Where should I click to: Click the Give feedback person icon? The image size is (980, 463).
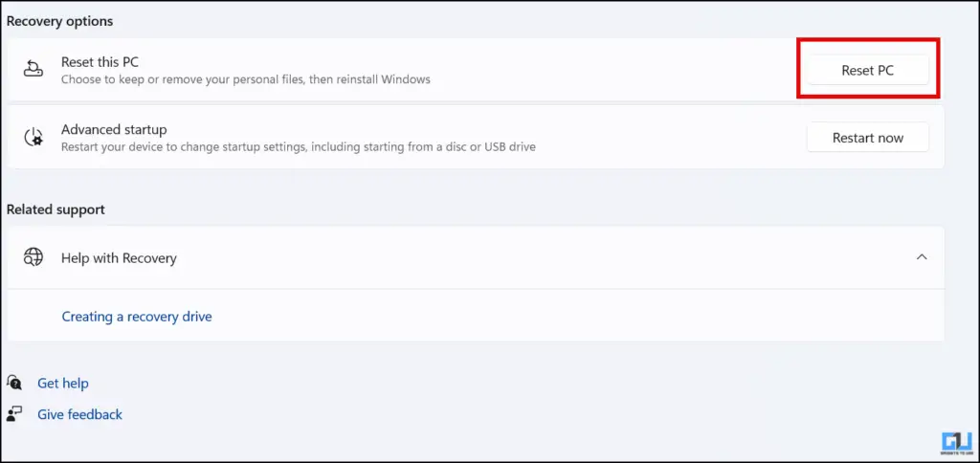(13, 413)
